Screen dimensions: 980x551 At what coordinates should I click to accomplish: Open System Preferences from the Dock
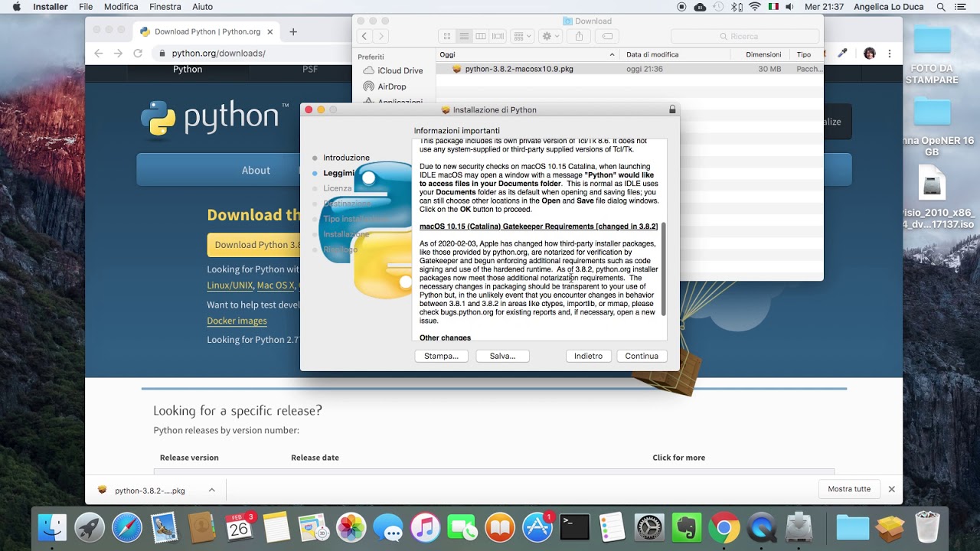tap(649, 527)
